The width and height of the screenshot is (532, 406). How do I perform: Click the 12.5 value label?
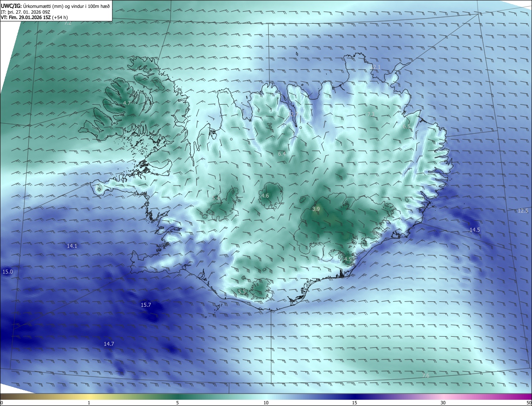(523, 211)
